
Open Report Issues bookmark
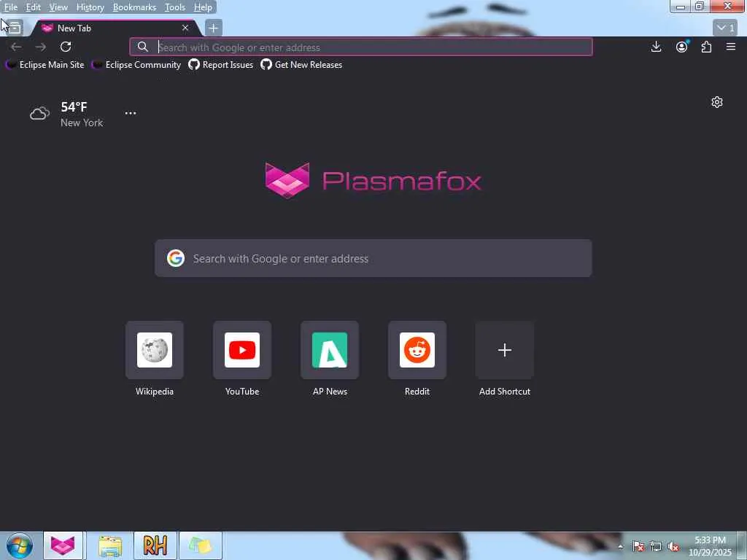221,65
